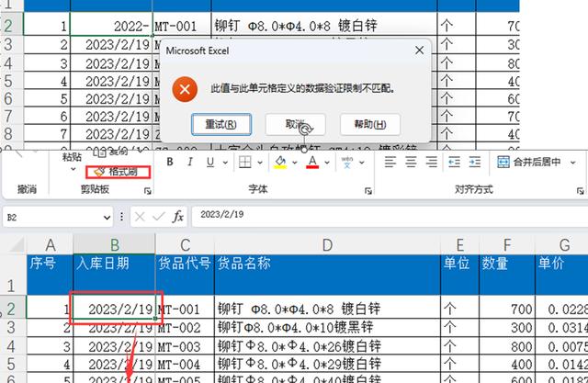This screenshot has width=588, height=383.
Task: Click cell MT-001 in upper sheet
Action: (x=182, y=26)
